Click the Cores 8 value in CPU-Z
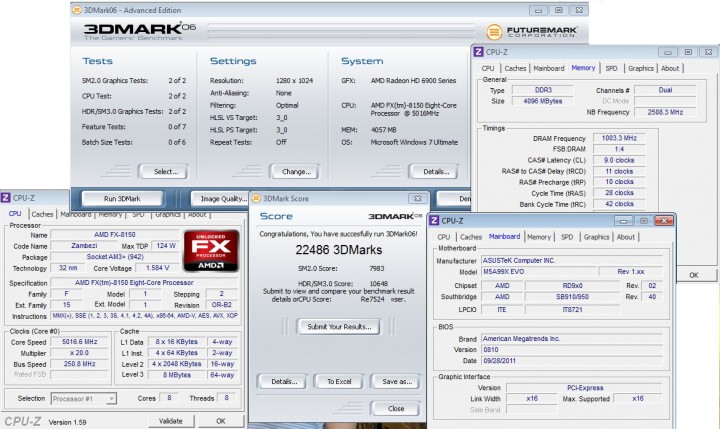 (x=169, y=398)
